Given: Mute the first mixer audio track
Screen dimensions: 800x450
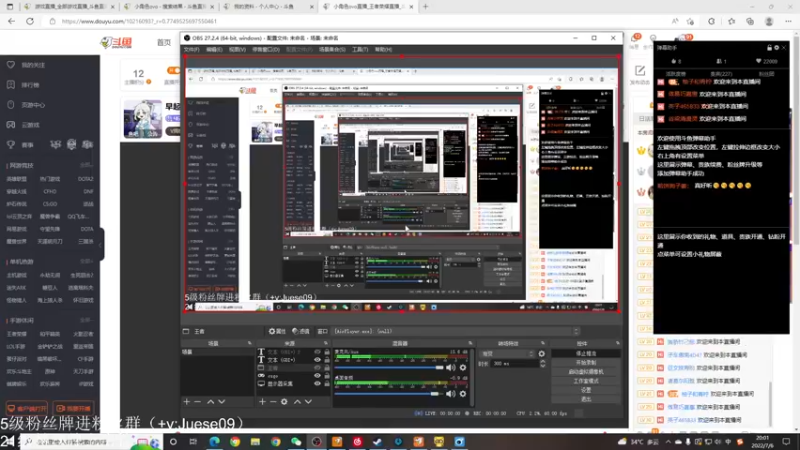Looking at the screenshot, I should click(451, 367).
